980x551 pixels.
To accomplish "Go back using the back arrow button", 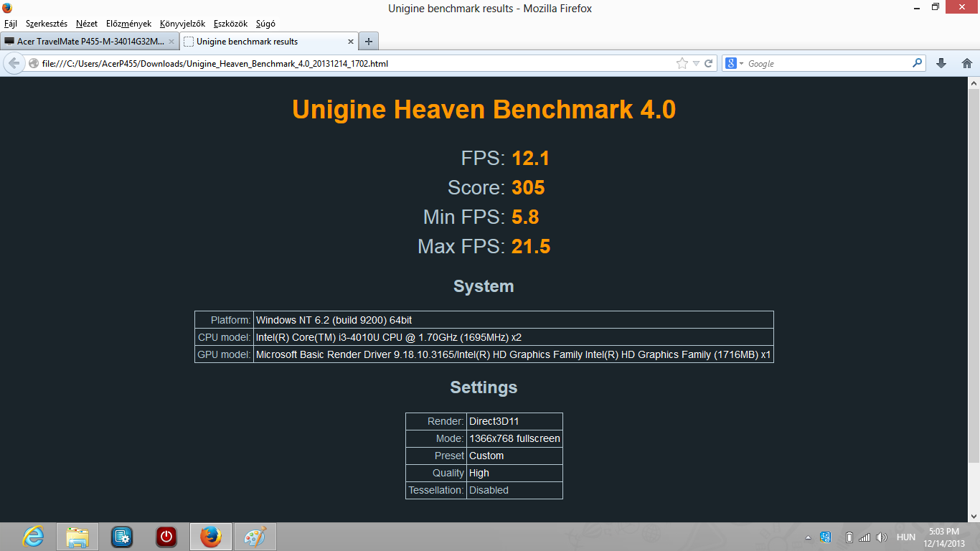I will coord(14,63).
